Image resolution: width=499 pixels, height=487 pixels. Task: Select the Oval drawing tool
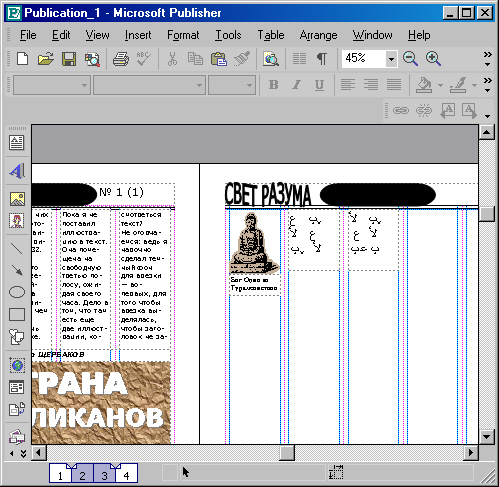[x=16, y=292]
